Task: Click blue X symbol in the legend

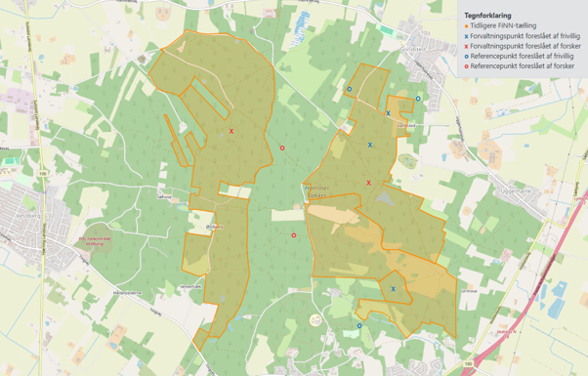Action: tap(466, 36)
